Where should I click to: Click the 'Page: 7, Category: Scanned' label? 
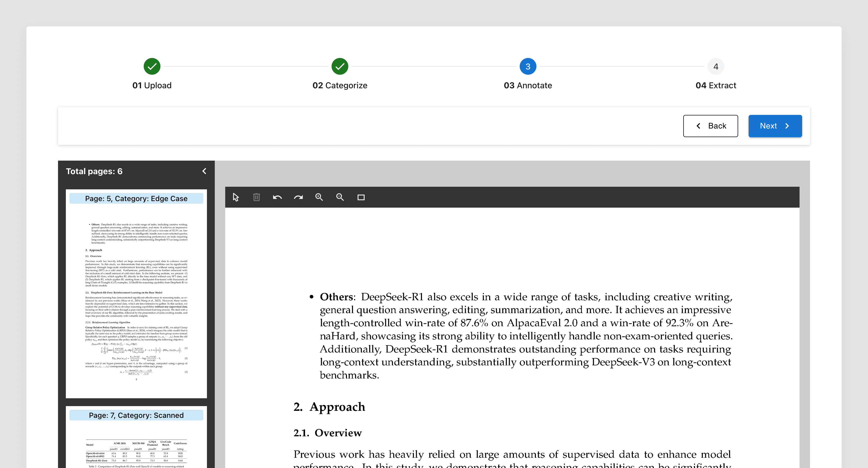136,415
